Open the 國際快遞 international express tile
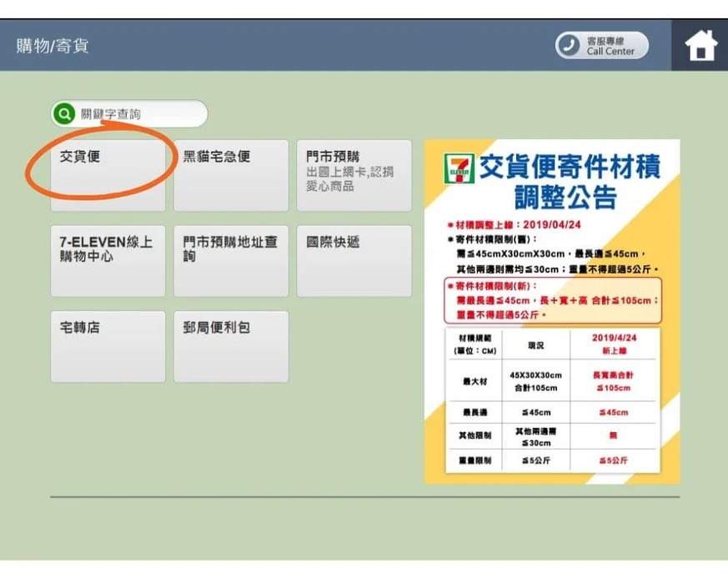 (354, 260)
